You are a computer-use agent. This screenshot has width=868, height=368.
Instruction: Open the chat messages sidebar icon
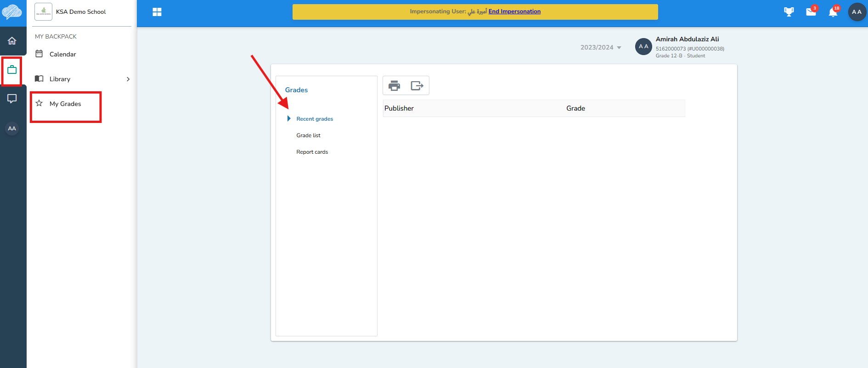click(12, 99)
